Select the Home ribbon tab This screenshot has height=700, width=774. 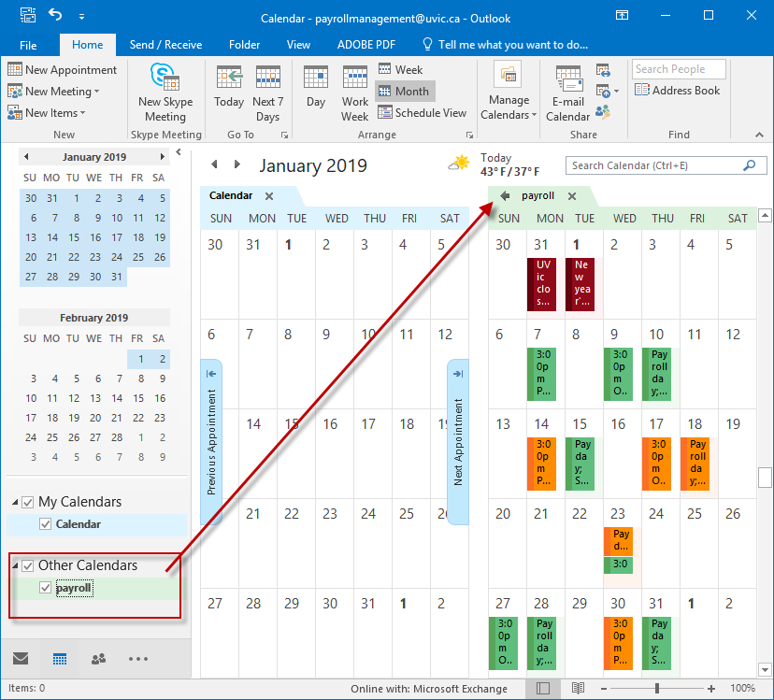87,45
